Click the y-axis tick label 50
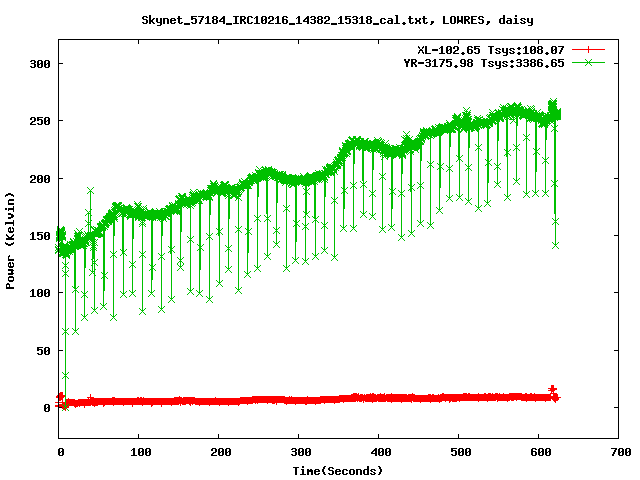 [x=44, y=351]
